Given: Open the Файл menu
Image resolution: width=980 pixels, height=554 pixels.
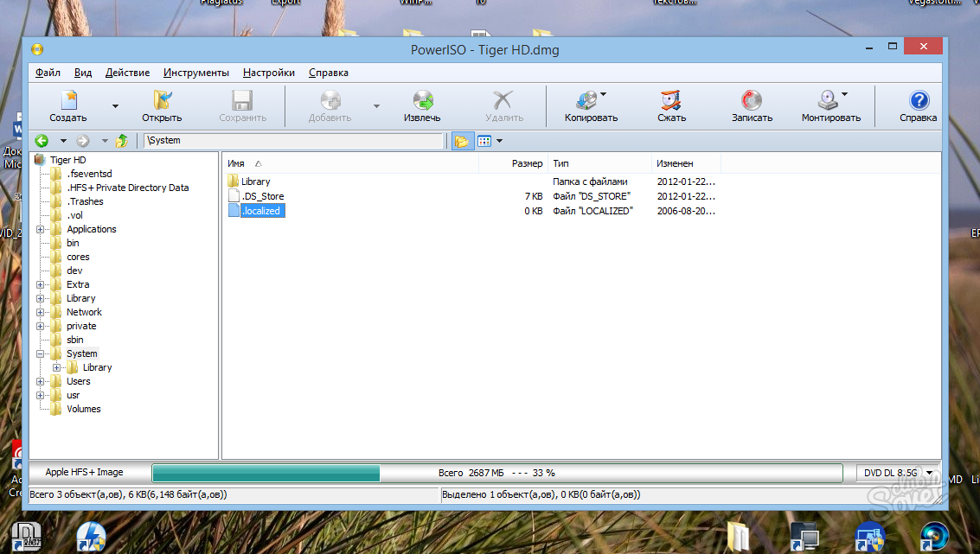Looking at the screenshot, I should coord(48,73).
